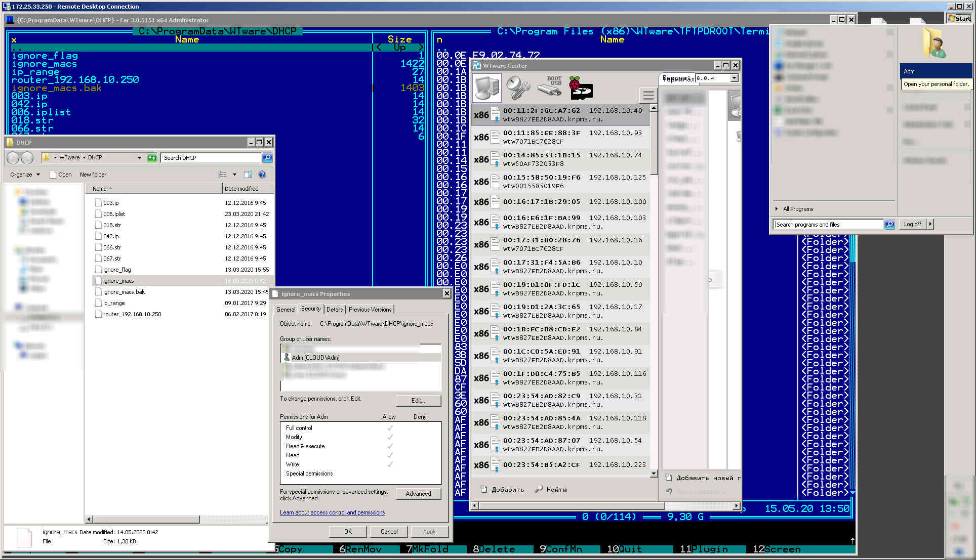Viewport: 976px width, 560px height.
Task: Expand the WTware version 6.0.4 dropdown
Action: click(x=734, y=78)
